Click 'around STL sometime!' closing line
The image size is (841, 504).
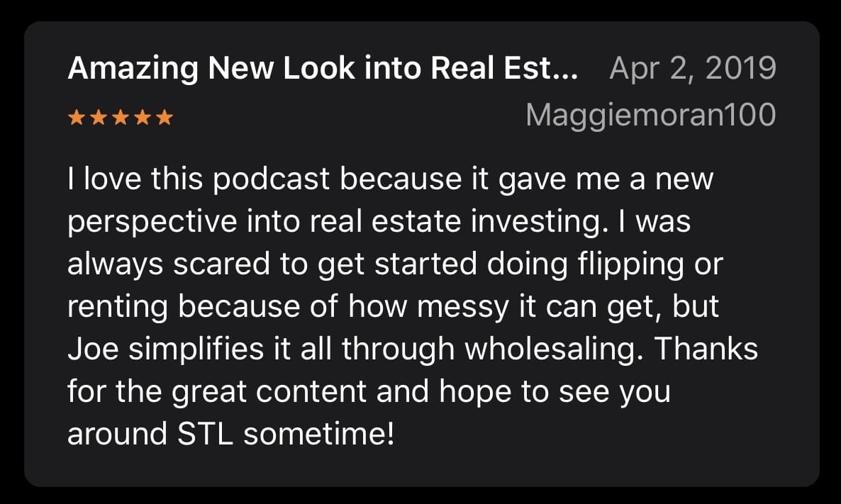(230, 434)
